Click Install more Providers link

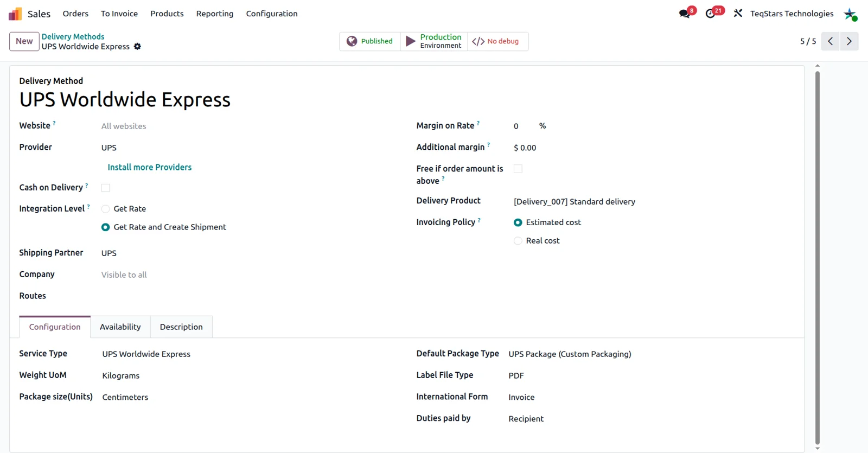[x=150, y=168]
